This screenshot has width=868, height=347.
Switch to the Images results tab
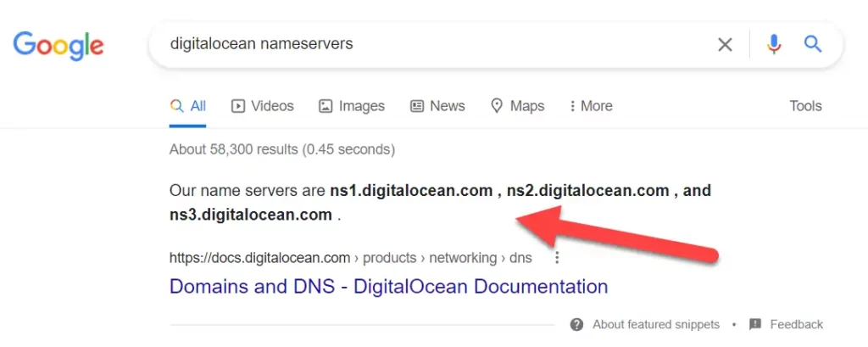point(352,106)
